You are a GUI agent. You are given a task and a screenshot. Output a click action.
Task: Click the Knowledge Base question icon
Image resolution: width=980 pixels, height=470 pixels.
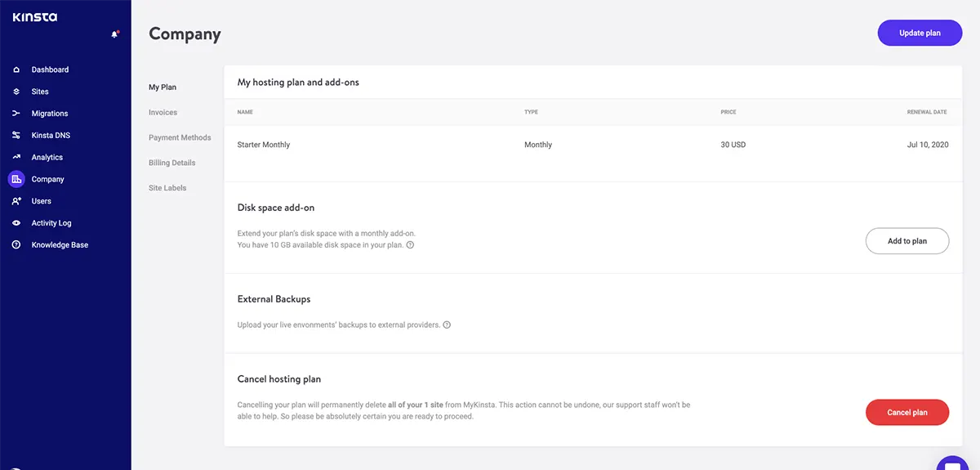coord(16,245)
